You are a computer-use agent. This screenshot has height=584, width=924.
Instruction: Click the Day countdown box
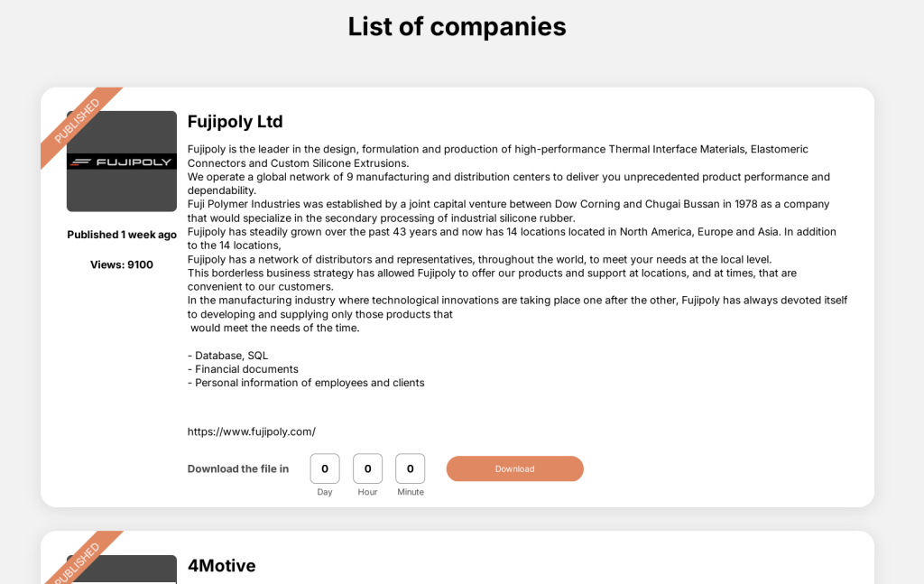tap(325, 468)
